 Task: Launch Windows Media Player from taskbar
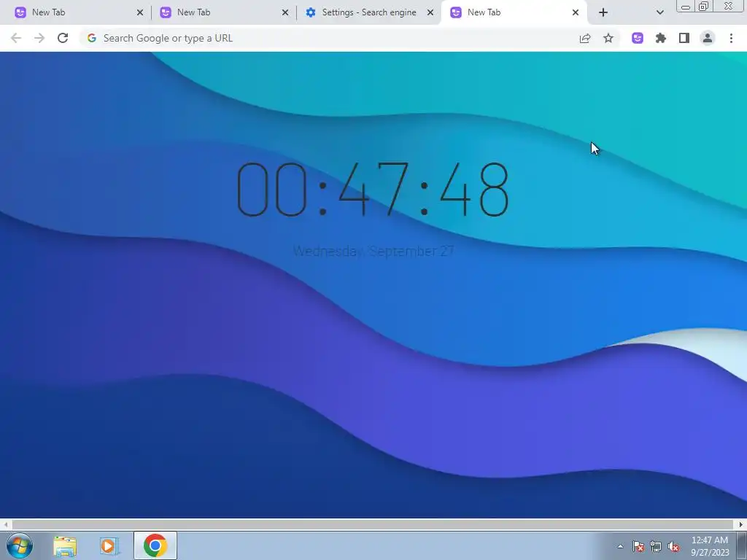[109, 545]
